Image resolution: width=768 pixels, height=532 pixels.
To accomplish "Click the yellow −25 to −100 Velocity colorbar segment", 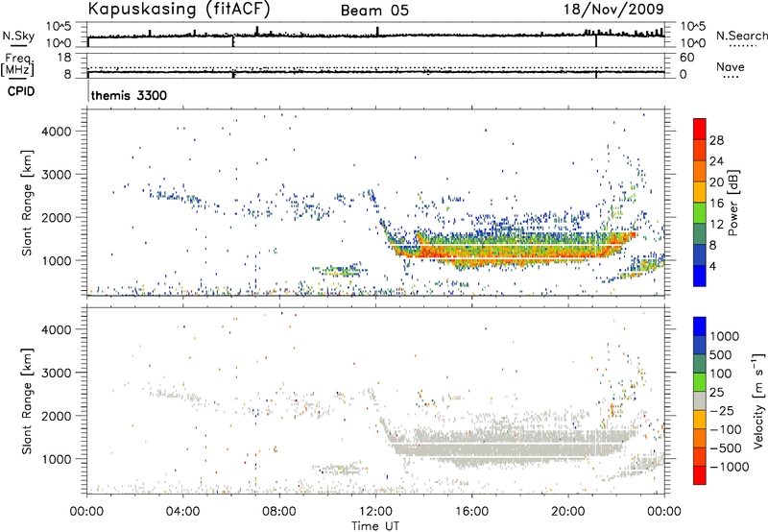I will pos(700,420).
